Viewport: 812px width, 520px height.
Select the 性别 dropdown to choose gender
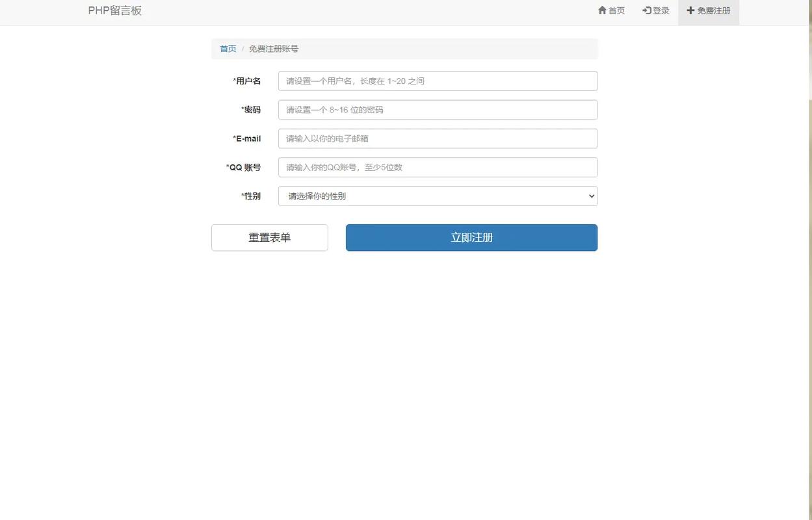click(438, 195)
